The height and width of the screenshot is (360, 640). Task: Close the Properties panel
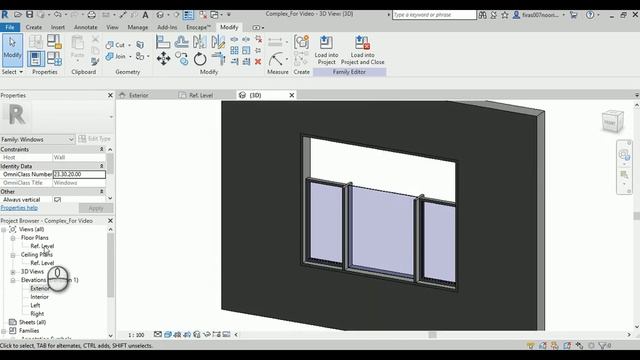click(x=110, y=95)
